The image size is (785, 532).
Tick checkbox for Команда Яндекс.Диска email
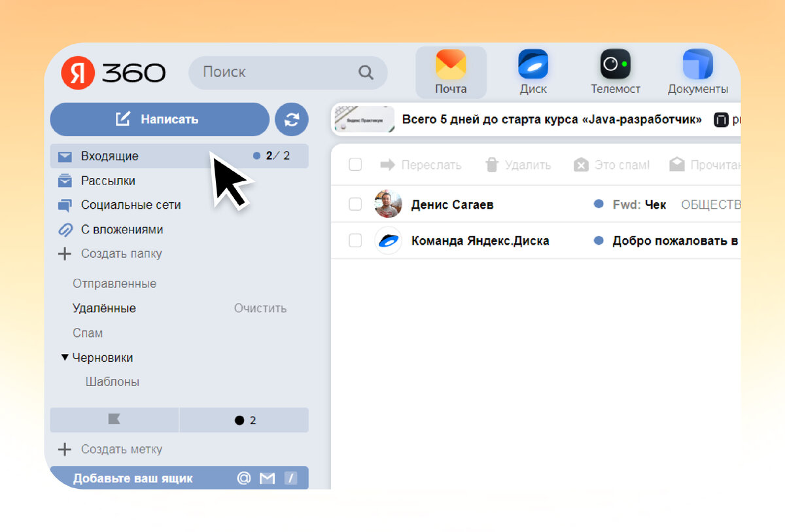click(x=355, y=241)
